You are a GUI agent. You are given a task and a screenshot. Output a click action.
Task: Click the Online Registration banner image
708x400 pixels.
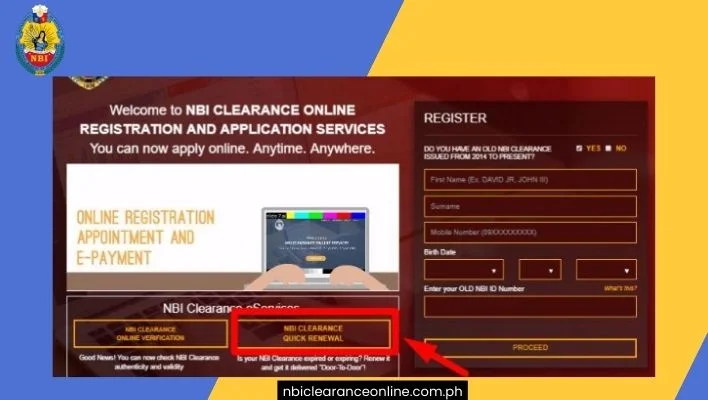[x=233, y=227]
